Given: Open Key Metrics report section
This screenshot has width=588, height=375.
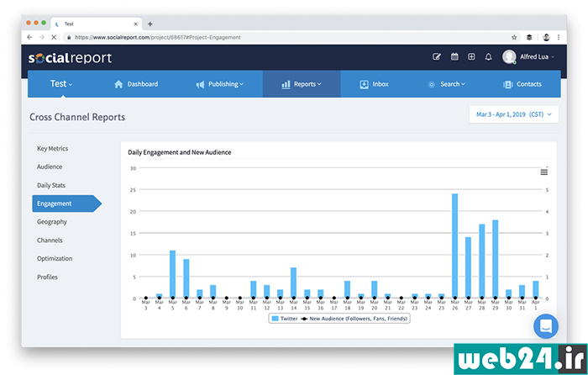Looking at the screenshot, I should coord(52,149).
